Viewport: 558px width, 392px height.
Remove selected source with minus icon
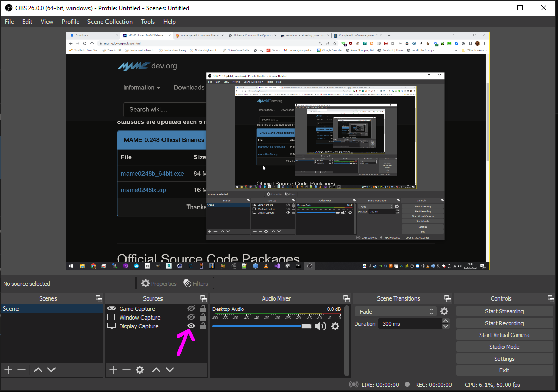click(x=127, y=370)
